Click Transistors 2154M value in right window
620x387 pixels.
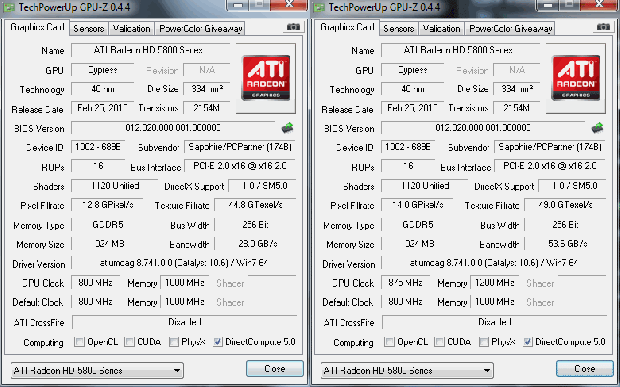(517, 108)
